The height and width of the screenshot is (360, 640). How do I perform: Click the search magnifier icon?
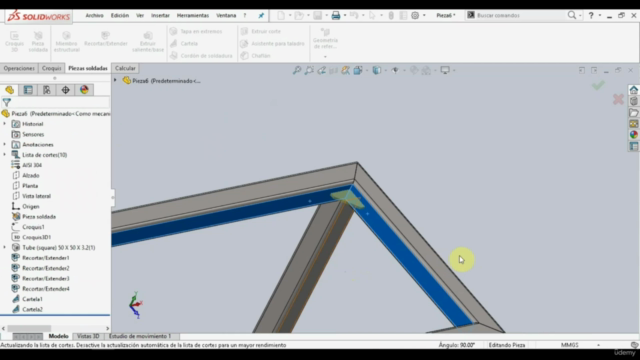[572, 16]
